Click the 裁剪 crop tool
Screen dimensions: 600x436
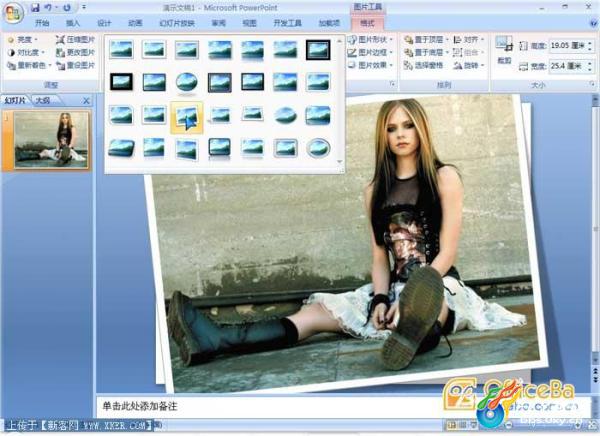point(504,50)
